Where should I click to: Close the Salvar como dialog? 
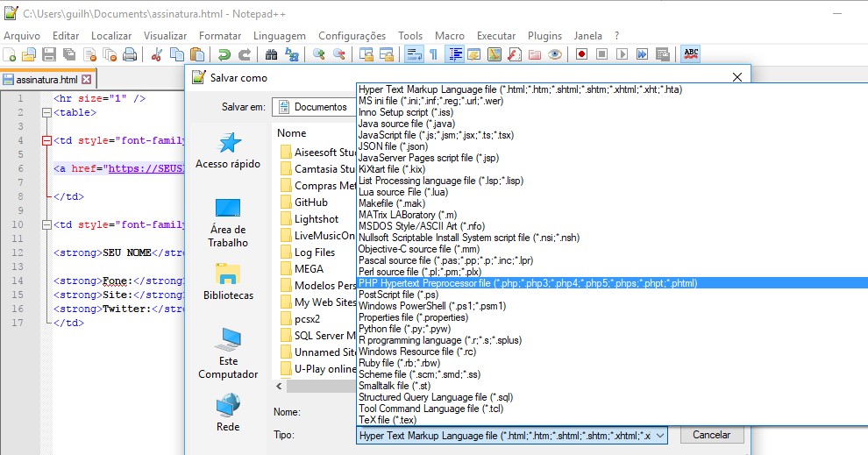(737, 77)
